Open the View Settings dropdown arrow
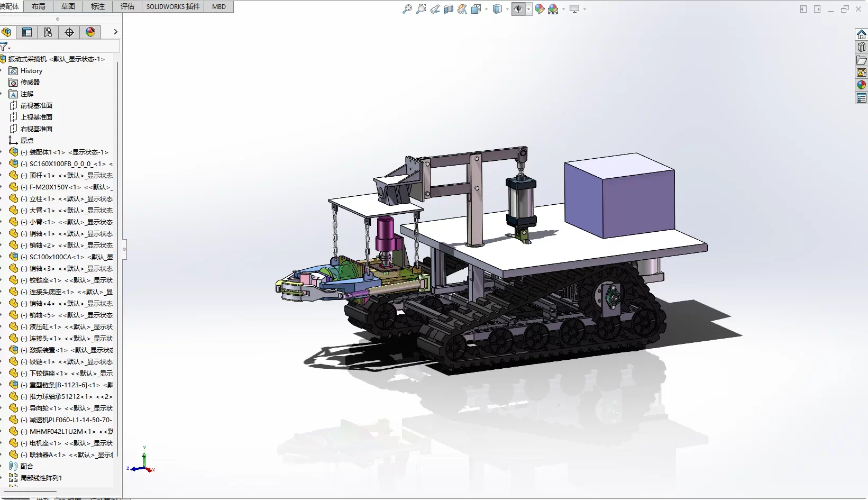The height and width of the screenshot is (500, 868). coord(584,9)
